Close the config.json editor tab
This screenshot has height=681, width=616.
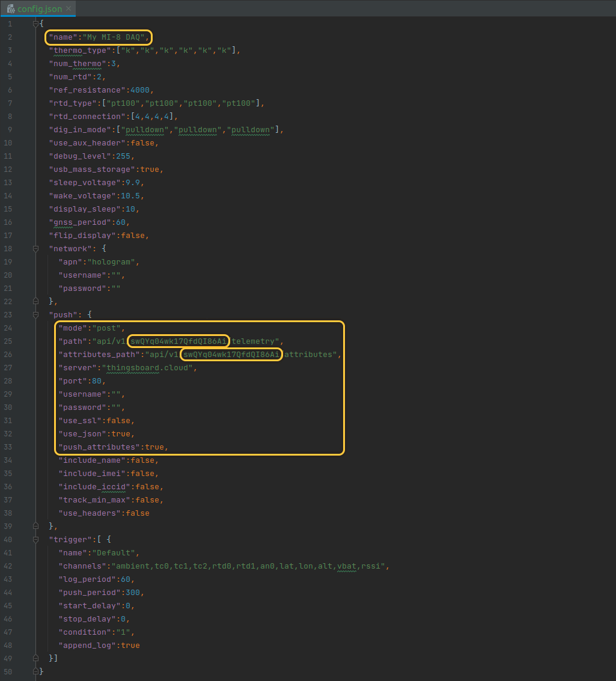[x=69, y=8]
